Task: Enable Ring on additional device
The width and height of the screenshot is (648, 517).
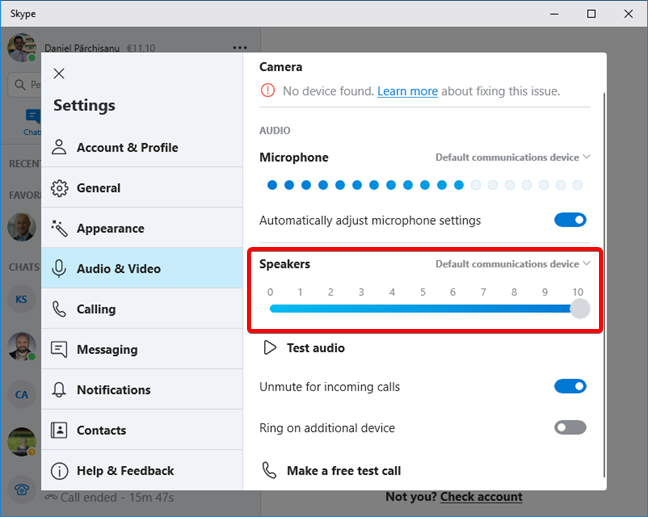Action: coord(570,427)
